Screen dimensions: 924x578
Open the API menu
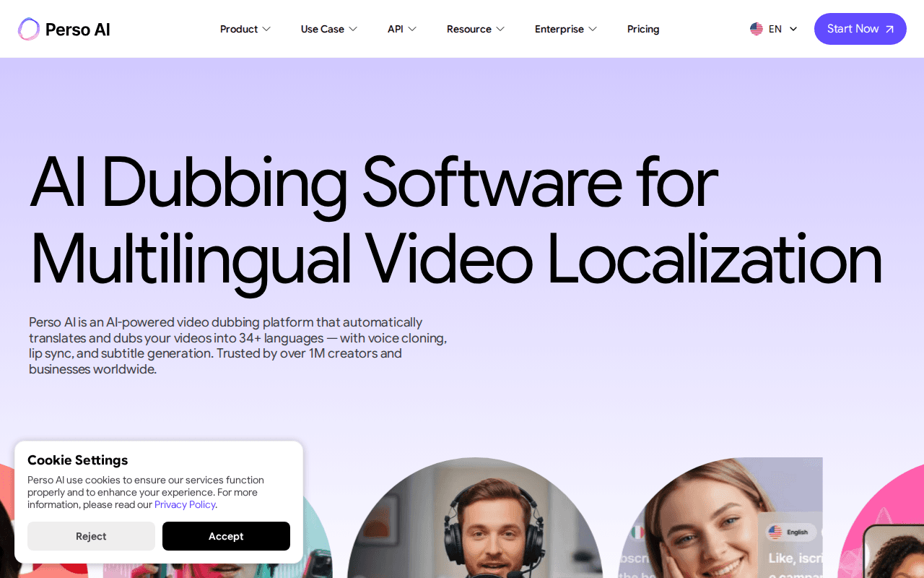[x=402, y=29]
